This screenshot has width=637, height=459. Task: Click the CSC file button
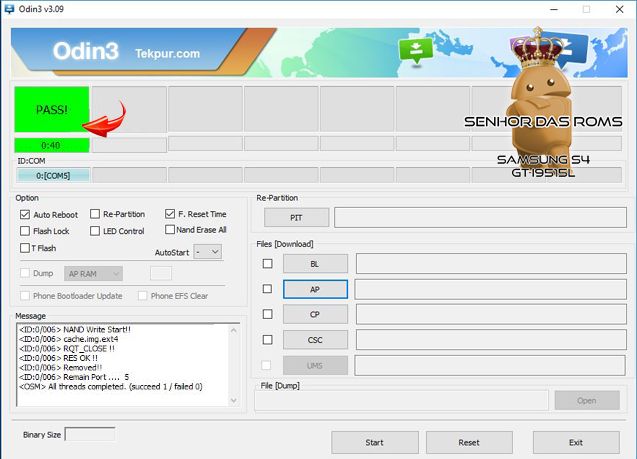click(x=315, y=339)
